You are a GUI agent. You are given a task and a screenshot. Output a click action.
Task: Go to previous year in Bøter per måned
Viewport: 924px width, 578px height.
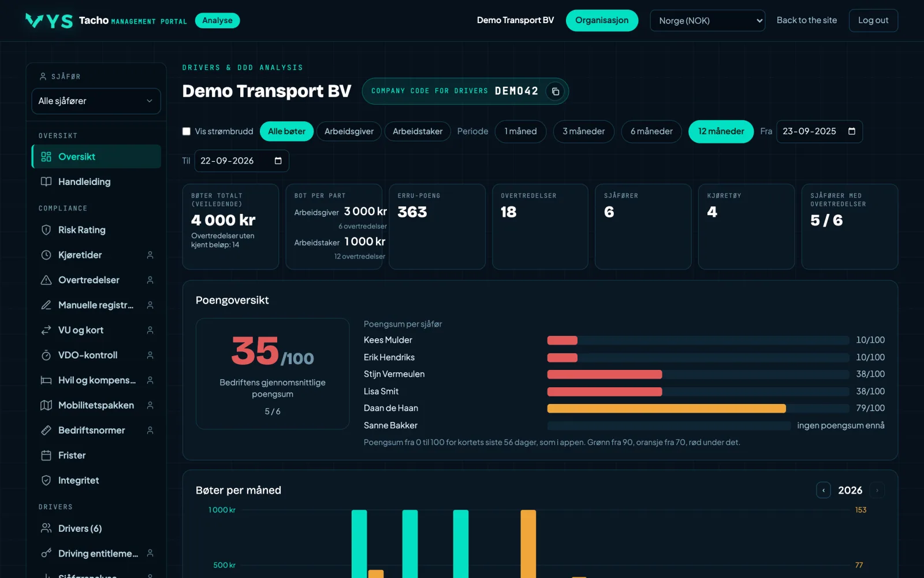click(824, 490)
